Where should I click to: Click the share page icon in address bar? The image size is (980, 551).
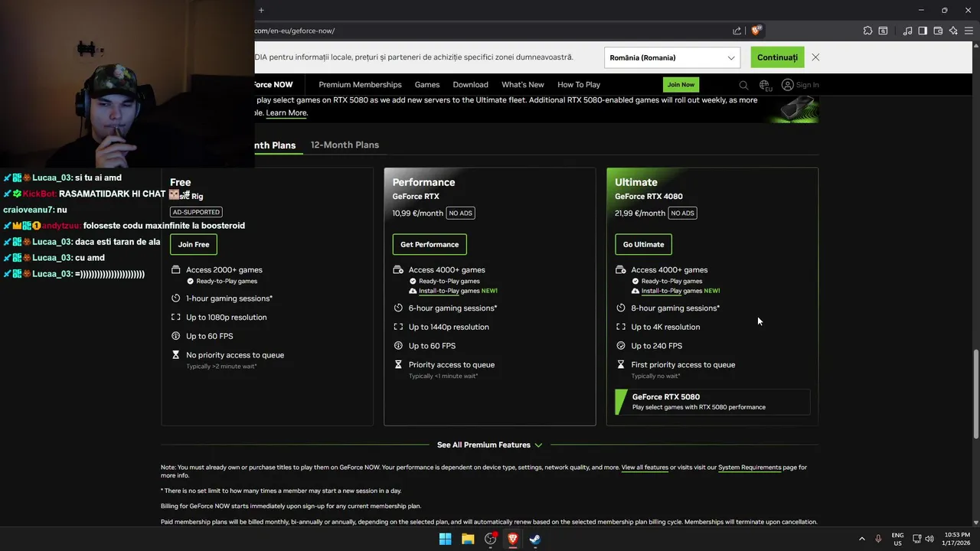737,31
